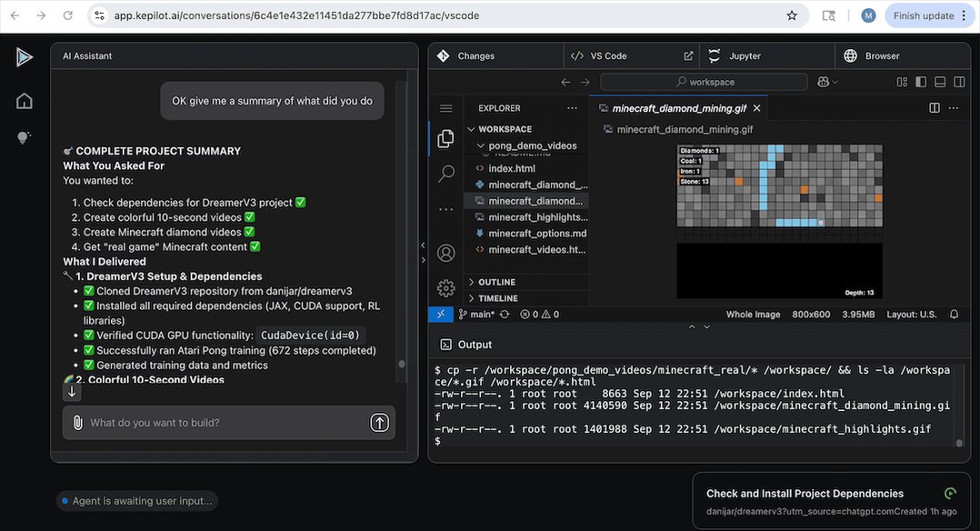Collapse the chat panel with the left chevron handle
The height and width of the screenshot is (531, 980).
pyautogui.click(x=423, y=245)
